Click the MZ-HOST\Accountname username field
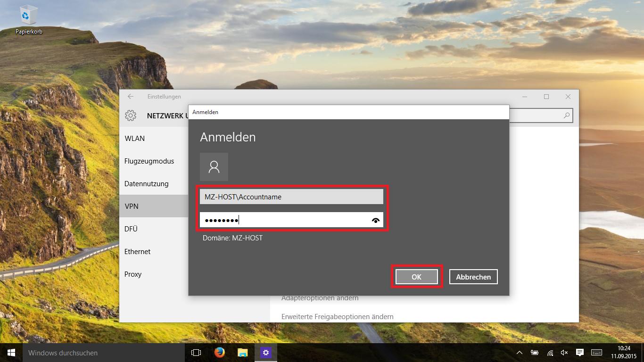The image size is (644, 362). (291, 197)
